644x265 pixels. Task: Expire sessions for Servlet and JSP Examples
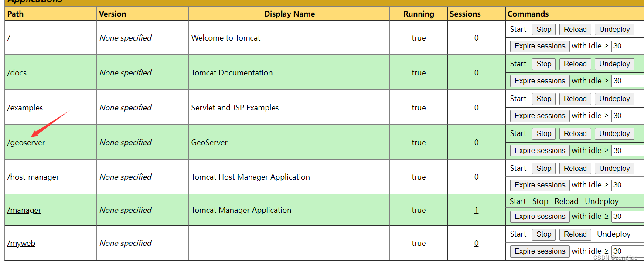pos(540,116)
